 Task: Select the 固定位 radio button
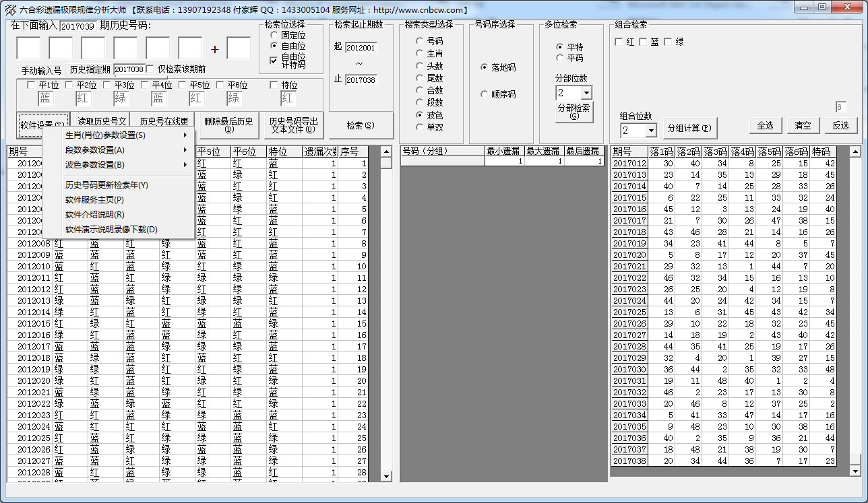(274, 34)
